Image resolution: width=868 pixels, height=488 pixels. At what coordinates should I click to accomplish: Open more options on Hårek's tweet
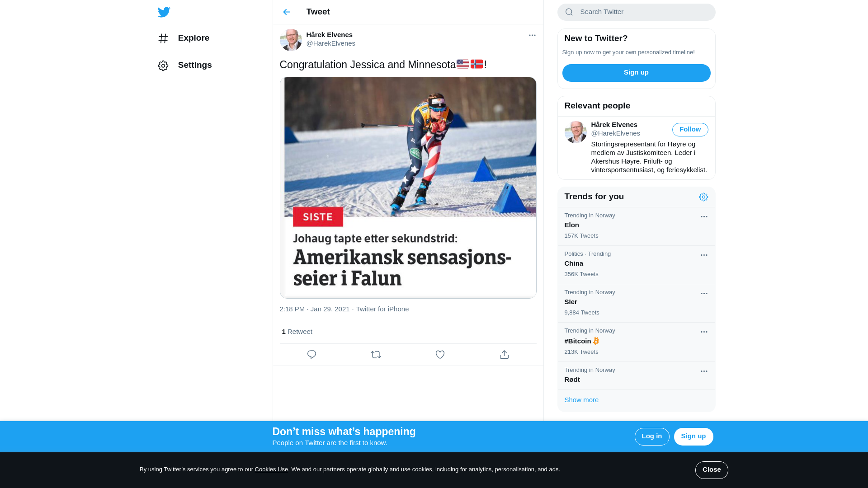point(532,35)
